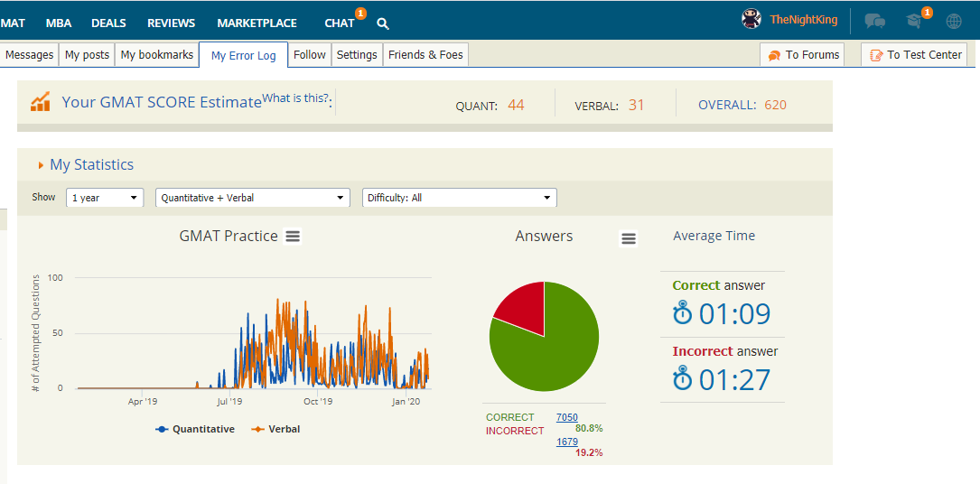Toggle Verbal series in chart legend
This screenshot has height=484, width=980.
point(275,430)
